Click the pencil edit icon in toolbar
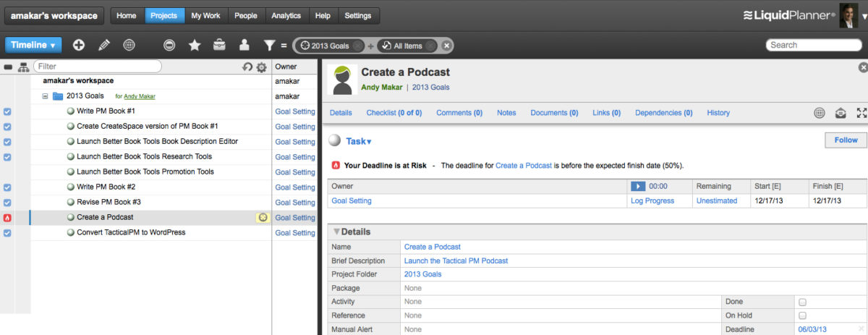Viewport: 868px width, 335px height. click(x=104, y=45)
